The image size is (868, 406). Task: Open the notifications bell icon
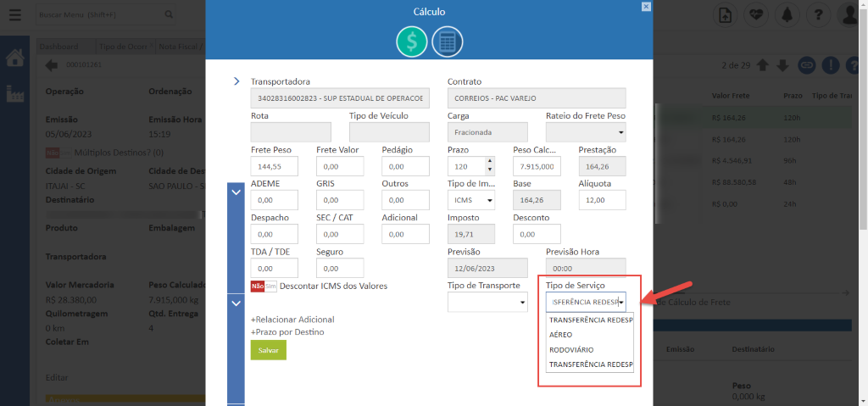click(x=787, y=15)
